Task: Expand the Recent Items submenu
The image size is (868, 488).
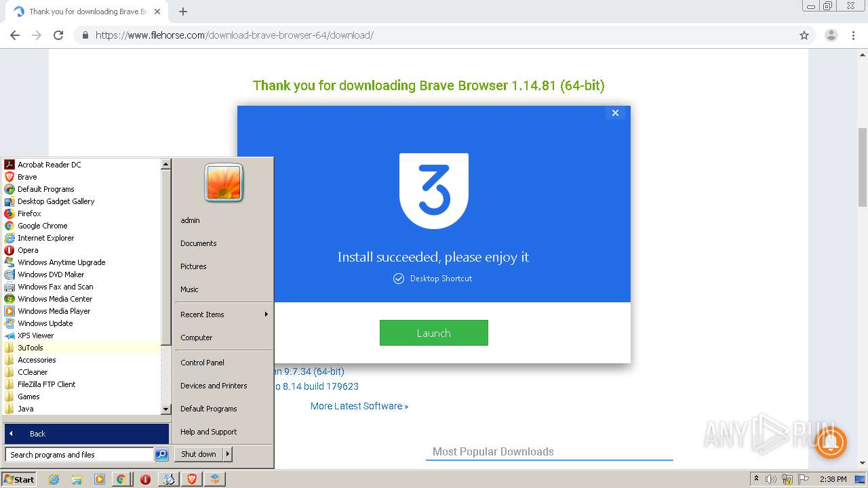Action: (x=224, y=314)
